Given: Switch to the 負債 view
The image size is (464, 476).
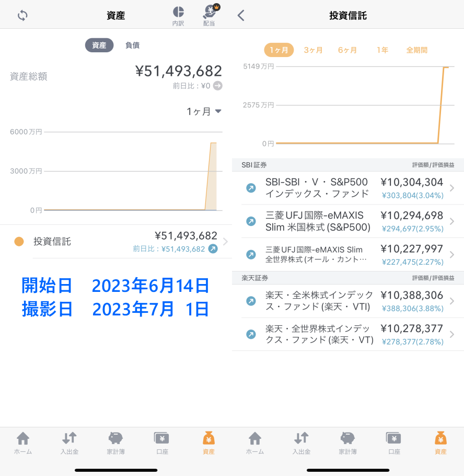Looking at the screenshot, I should tap(133, 45).
